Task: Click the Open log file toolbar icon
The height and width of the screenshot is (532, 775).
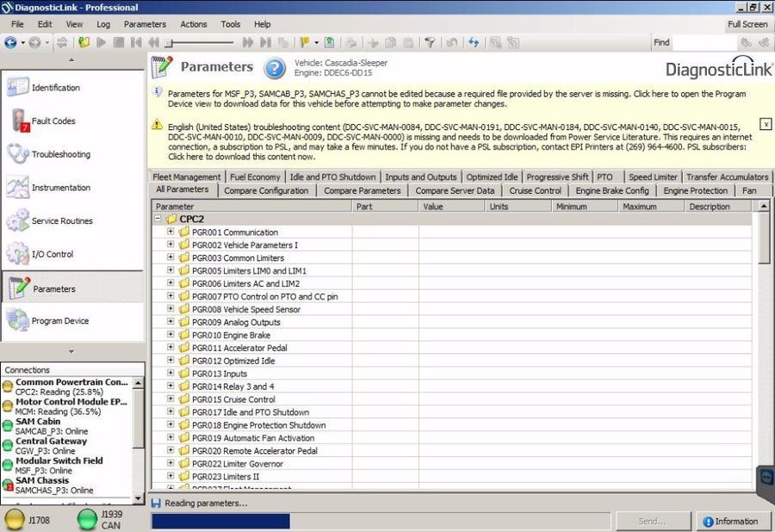Action: (84, 43)
